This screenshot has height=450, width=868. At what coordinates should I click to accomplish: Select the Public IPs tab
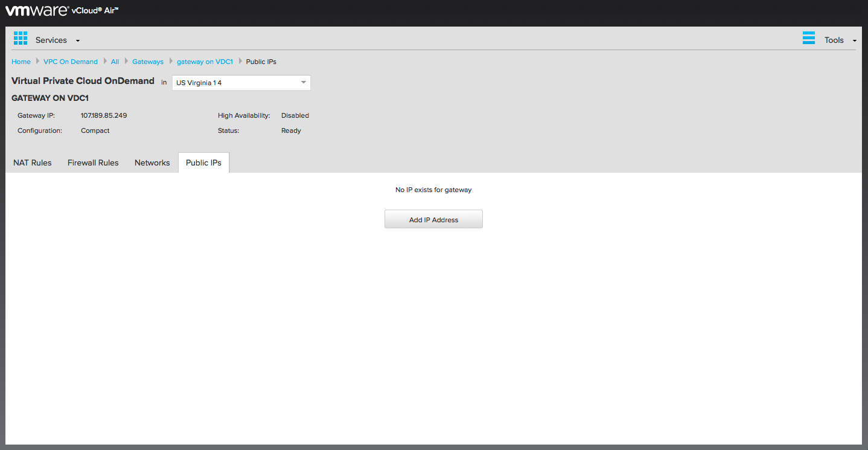tap(203, 162)
